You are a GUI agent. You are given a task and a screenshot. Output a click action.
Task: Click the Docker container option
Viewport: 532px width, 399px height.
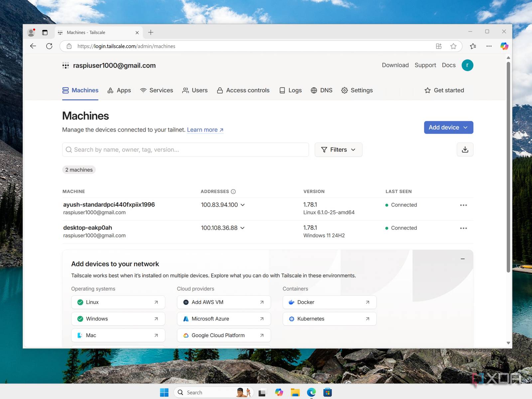[329, 302]
